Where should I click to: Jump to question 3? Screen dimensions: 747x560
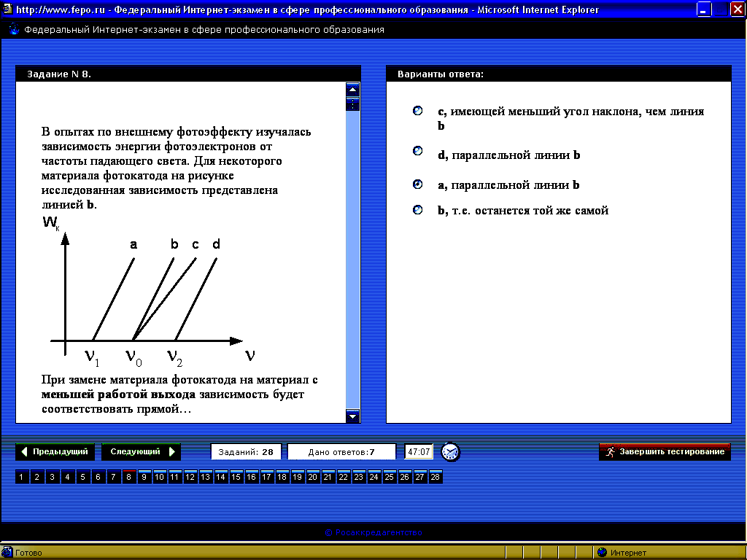[52, 477]
